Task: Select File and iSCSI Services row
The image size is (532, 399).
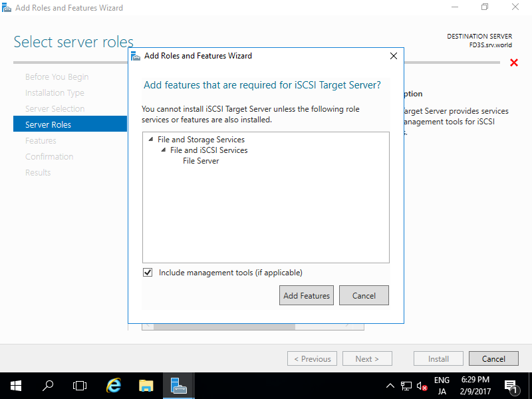Action: click(209, 150)
